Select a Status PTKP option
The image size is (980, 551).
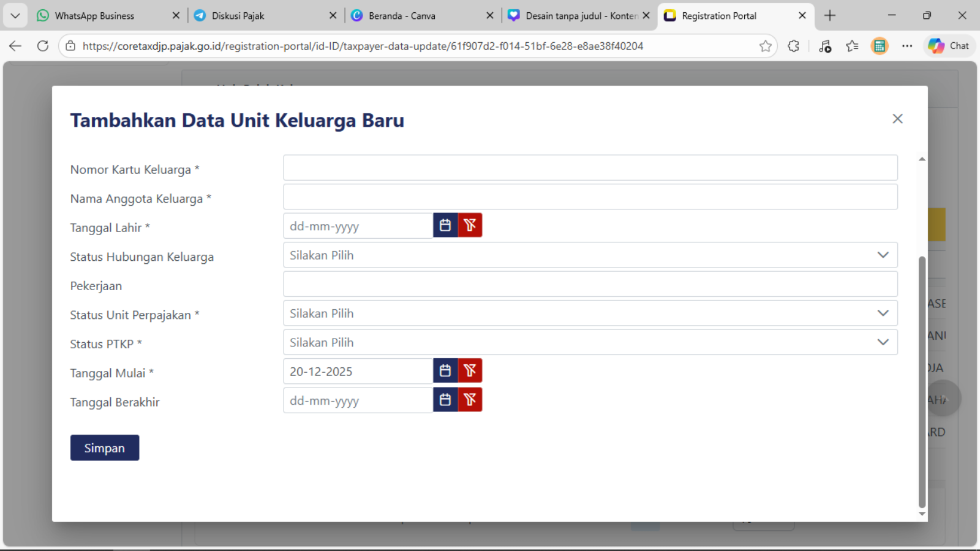[x=590, y=343]
